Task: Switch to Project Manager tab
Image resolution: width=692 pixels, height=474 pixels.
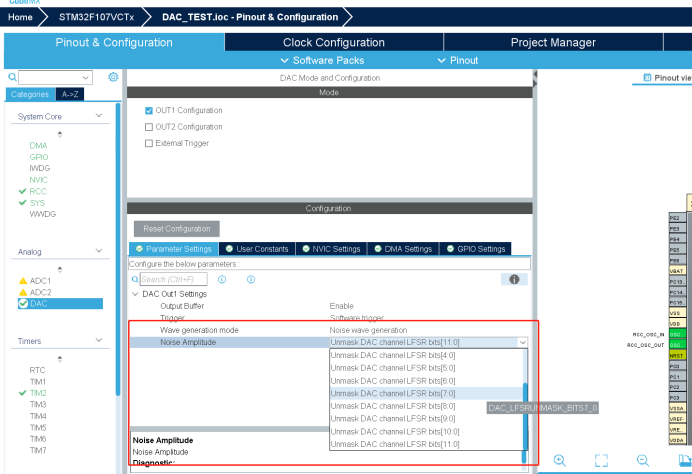Action: coord(553,42)
